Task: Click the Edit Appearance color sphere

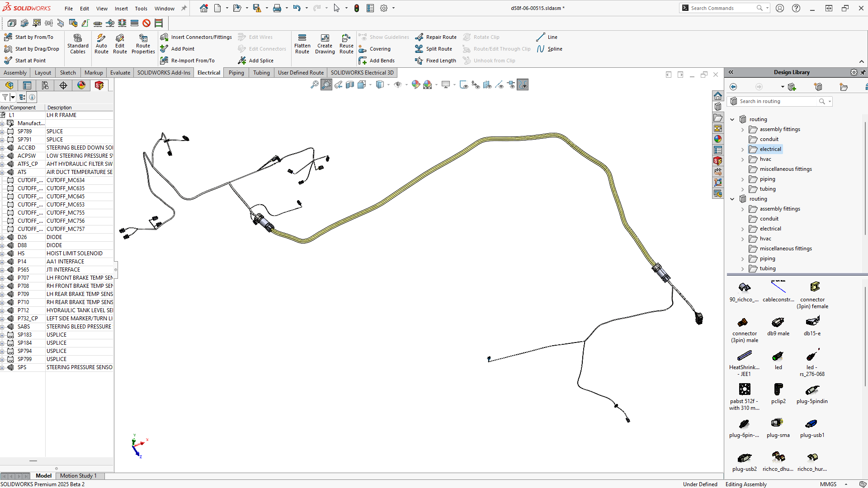Action: click(415, 84)
